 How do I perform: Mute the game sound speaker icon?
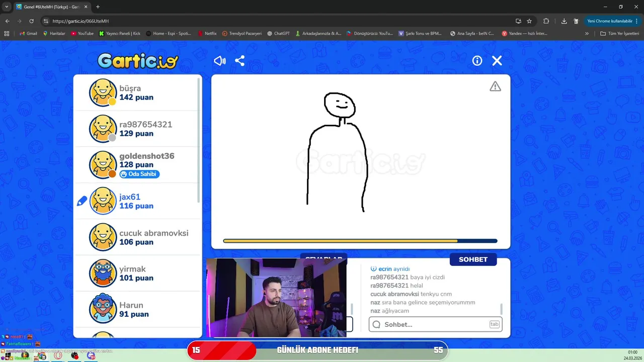pos(220,61)
